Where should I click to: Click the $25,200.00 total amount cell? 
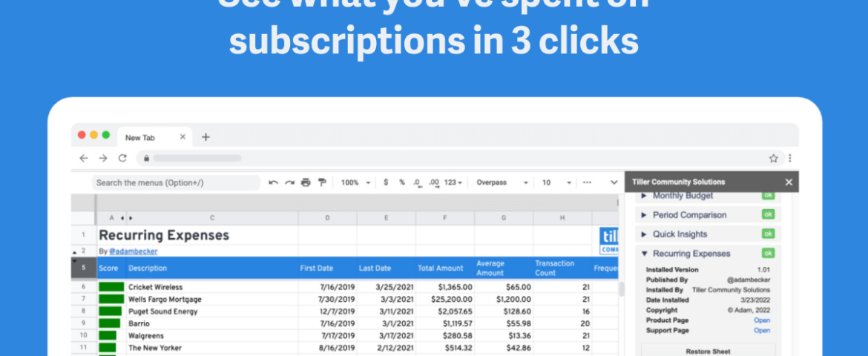click(x=445, y=300)
